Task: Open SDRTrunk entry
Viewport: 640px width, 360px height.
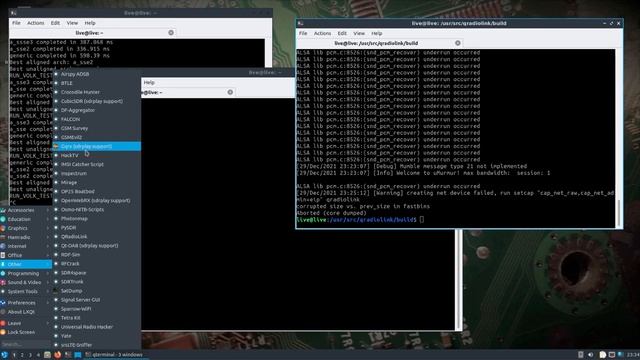Action: pos(96,282)
